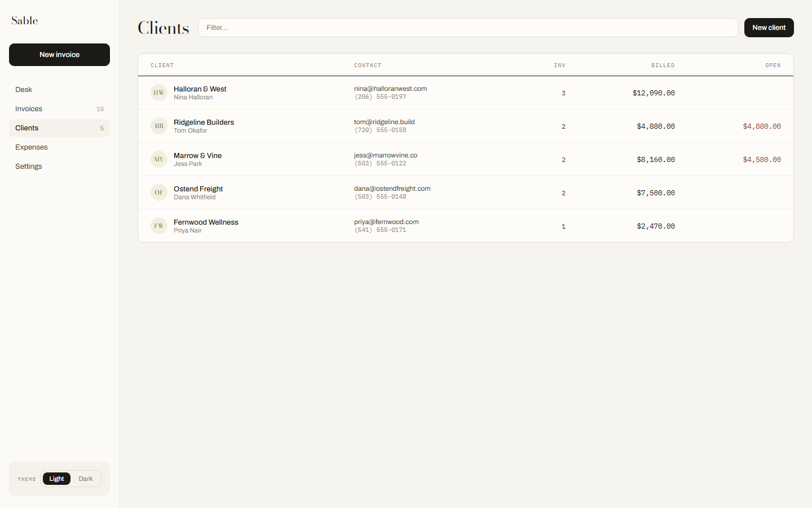Click email nina@halloranwest.com
812x508 pixels.
390,89
